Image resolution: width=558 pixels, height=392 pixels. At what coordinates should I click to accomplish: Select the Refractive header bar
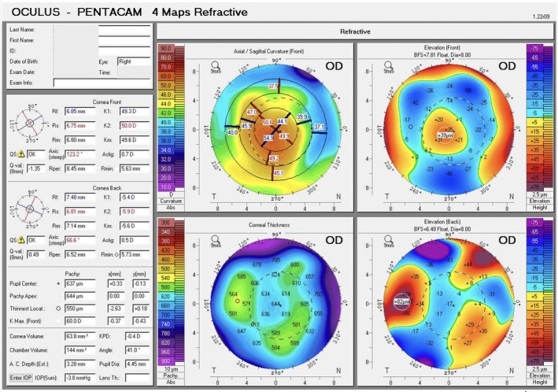[355, 31]
